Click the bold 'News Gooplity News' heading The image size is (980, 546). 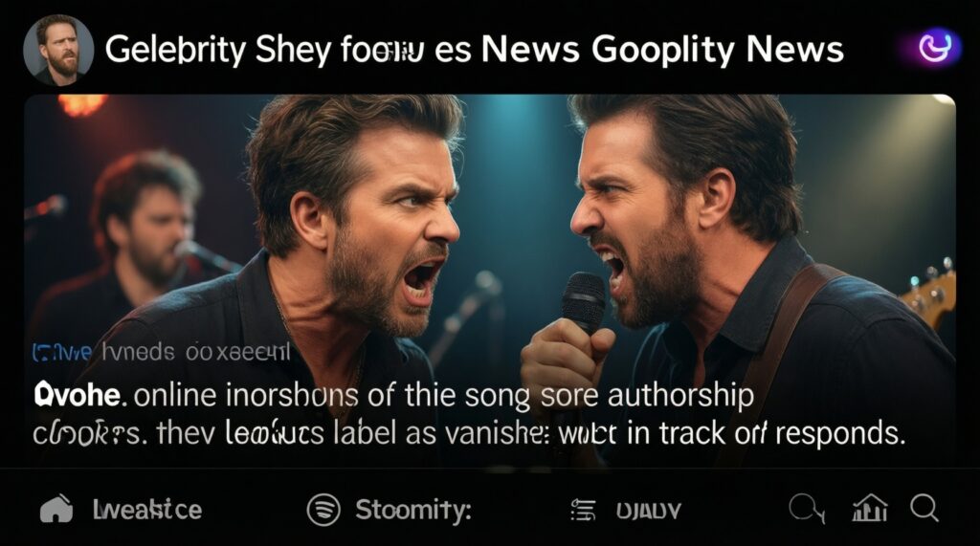coord(662,50)
